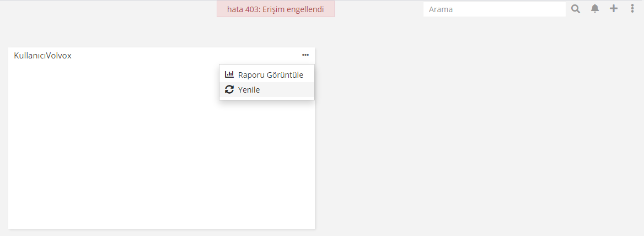Focus the Arama search field

pyautogui.click(x=495, y=9)
